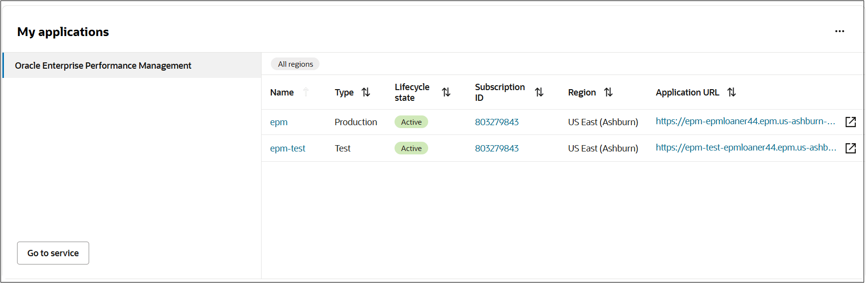
Task: Sort by Subscription ID
Action: 539,92
